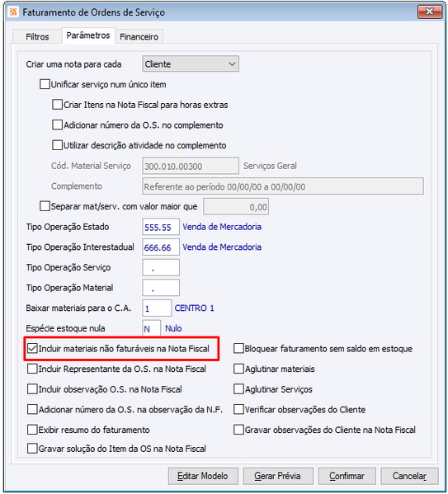Tick 'Adicionar número da O.S. no complemento'
This screenshot has width=448, height=494.
(x=57, y=125)
